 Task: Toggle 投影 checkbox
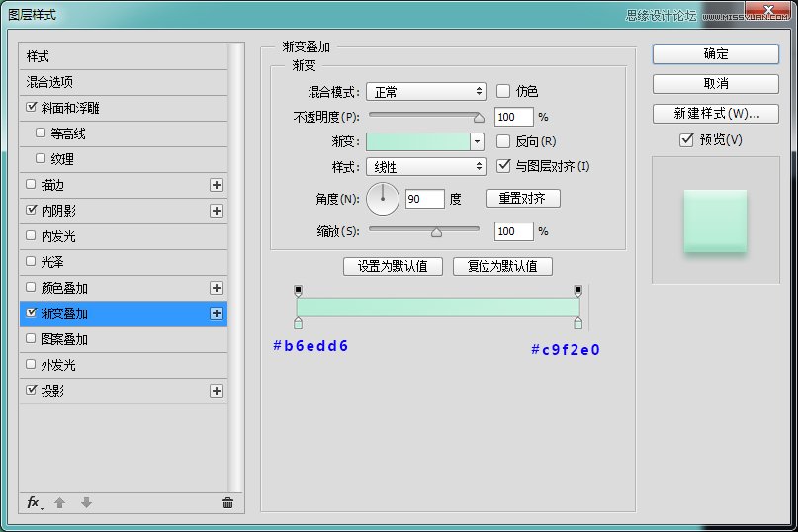[31, 390]
